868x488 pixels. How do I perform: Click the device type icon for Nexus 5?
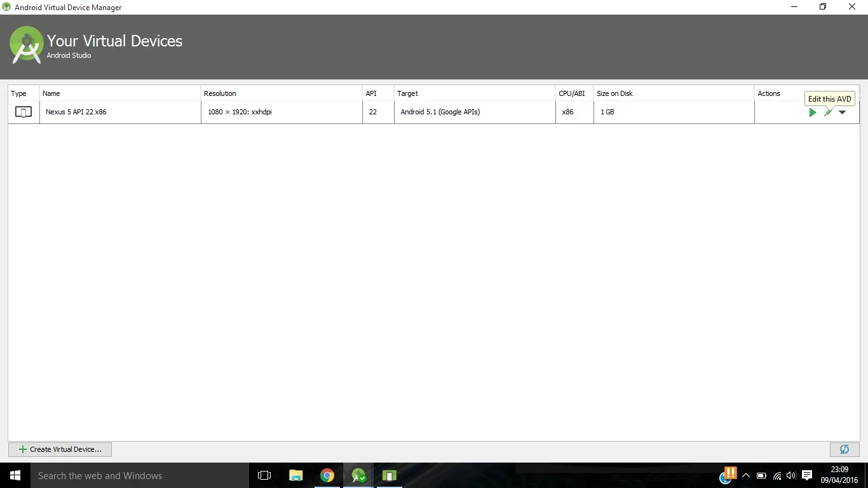coord(24,112)
